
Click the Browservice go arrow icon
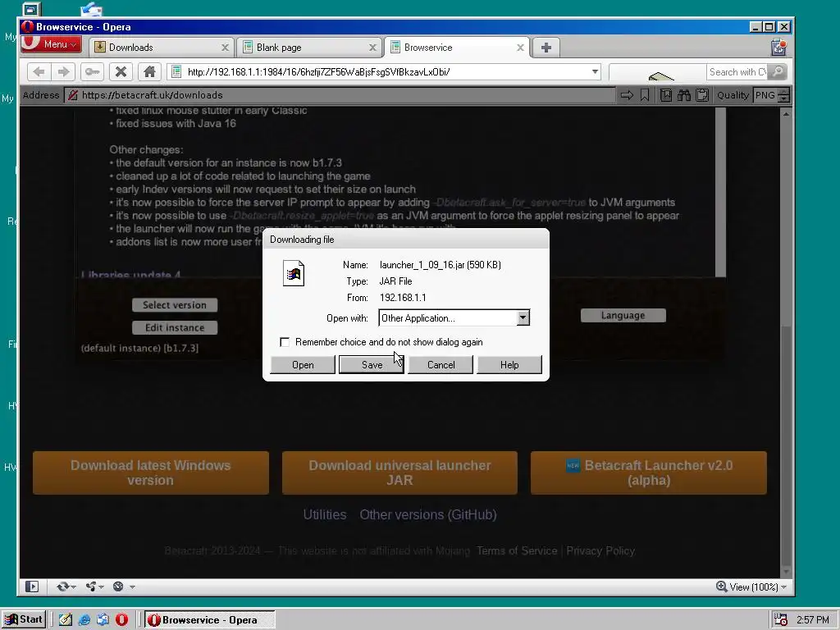[x=627, y=95]
